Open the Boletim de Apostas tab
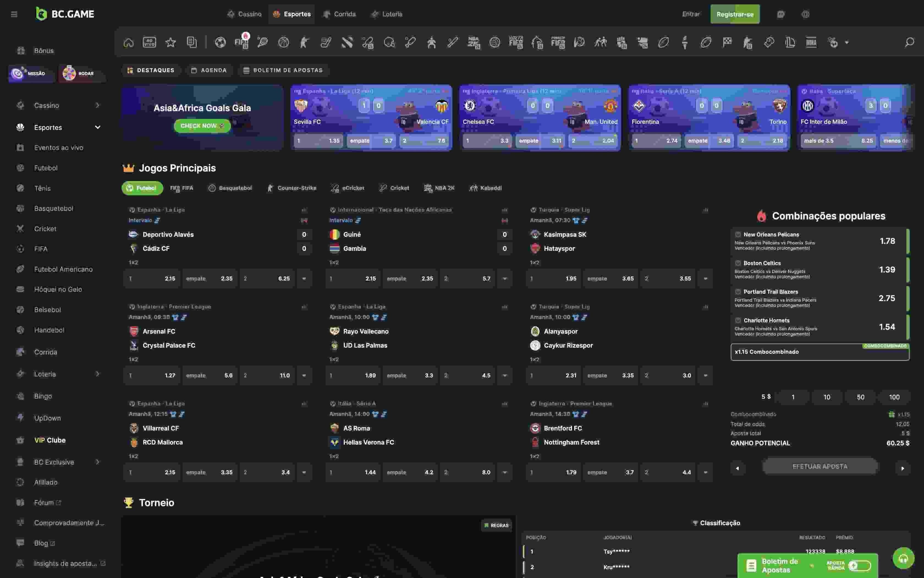 pyautogui.click(x=283, y=70)
